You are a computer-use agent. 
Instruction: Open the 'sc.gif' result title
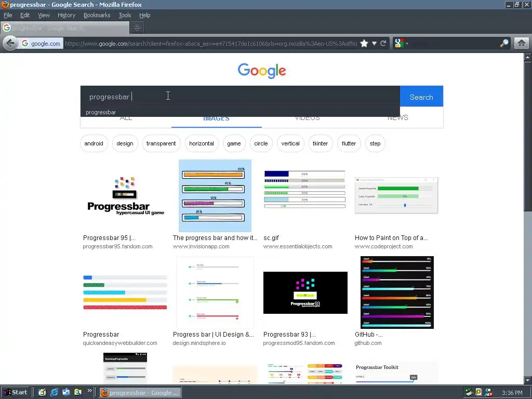(271, 238)
